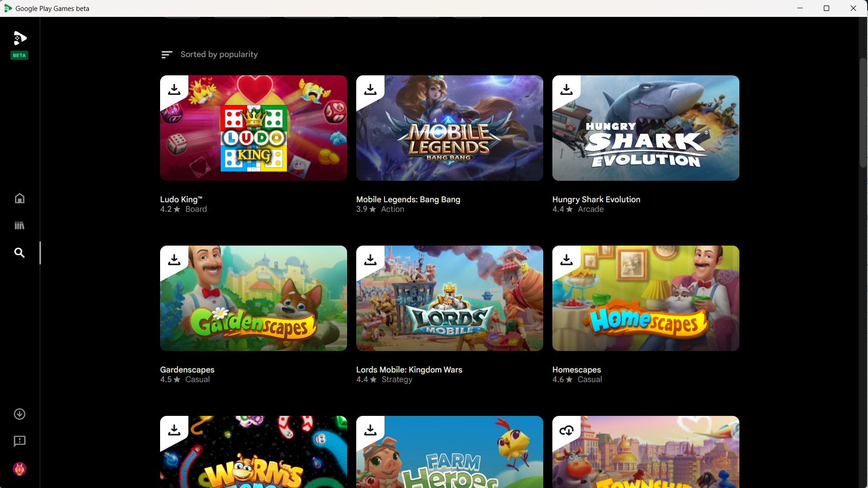Open feedback with the chat bubble icon
The height and width of the screenshot is (488, 868).
pyautogui.click(x=19, y=441)
